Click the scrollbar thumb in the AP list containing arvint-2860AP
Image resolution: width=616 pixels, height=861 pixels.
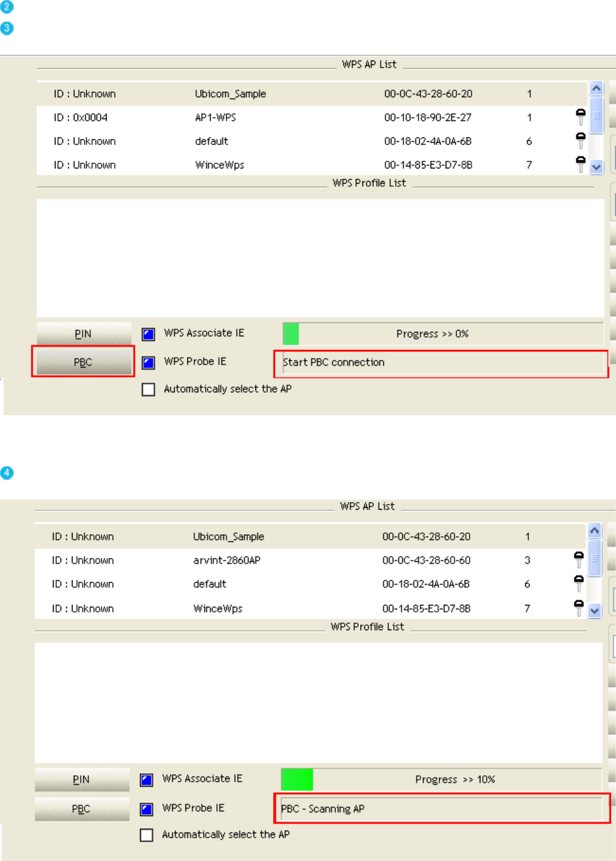pyautogui.click(x=595, y=558)
